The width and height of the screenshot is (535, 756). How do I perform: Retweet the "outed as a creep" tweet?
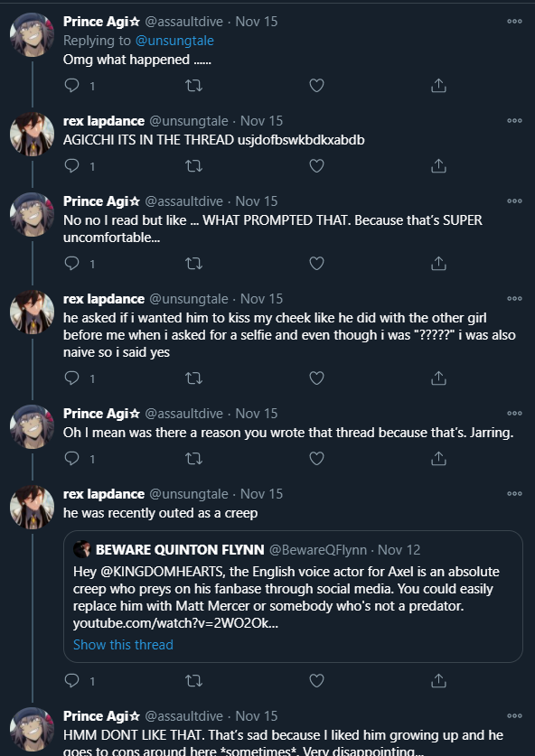[194, 681]
